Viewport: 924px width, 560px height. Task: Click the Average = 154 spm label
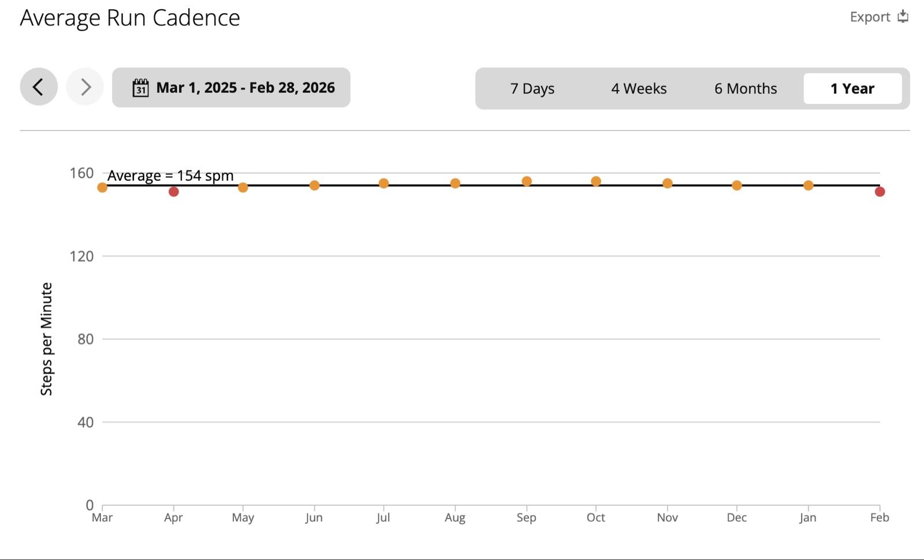coord(170,176)
